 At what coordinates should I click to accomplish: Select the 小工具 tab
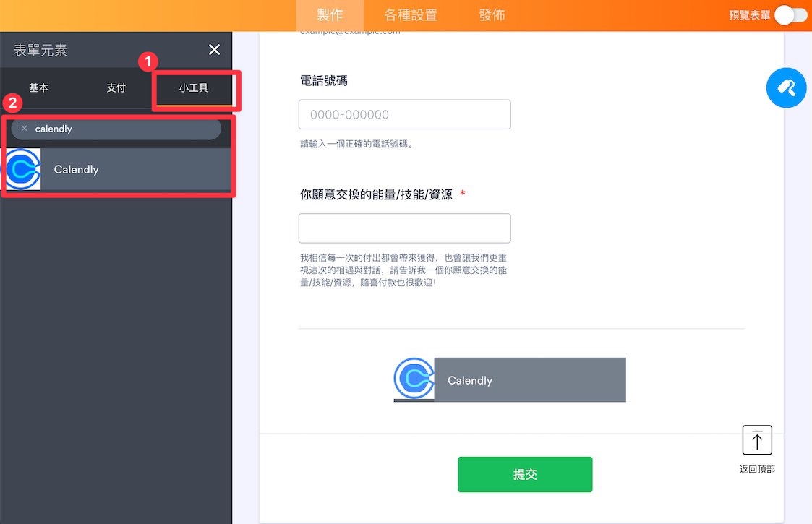(x=194, y=87)
